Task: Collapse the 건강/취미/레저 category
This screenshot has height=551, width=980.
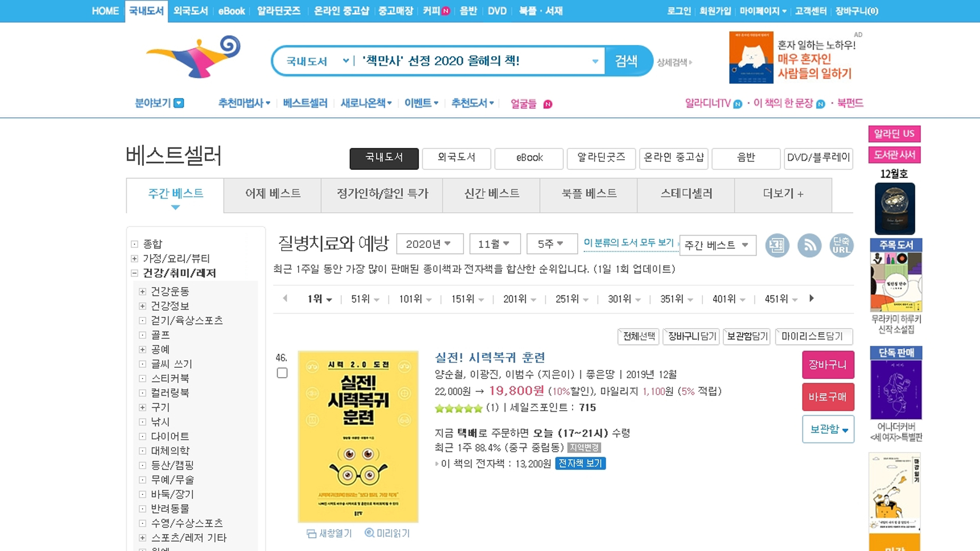Action: [135, 273]
